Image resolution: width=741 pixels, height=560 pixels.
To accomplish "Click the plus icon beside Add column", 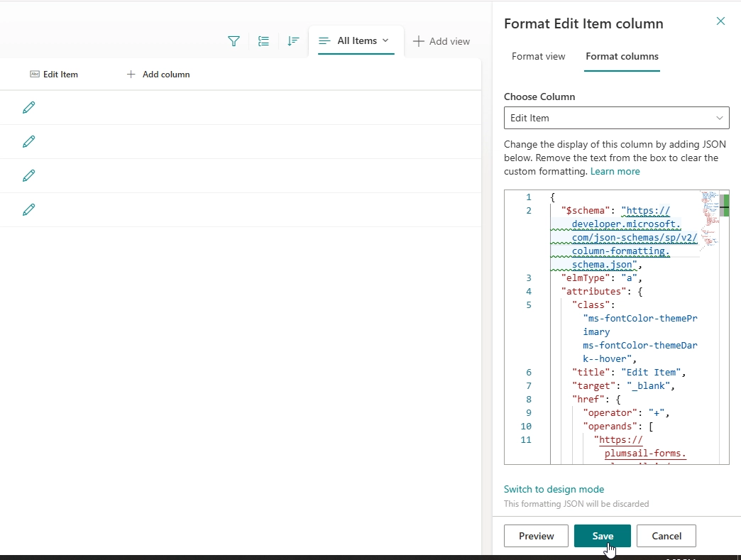I will pos(131,75).
